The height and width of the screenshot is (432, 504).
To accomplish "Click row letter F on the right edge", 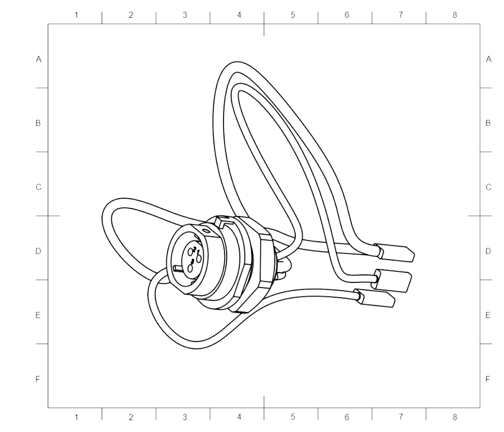I will (x=488, y=378).
